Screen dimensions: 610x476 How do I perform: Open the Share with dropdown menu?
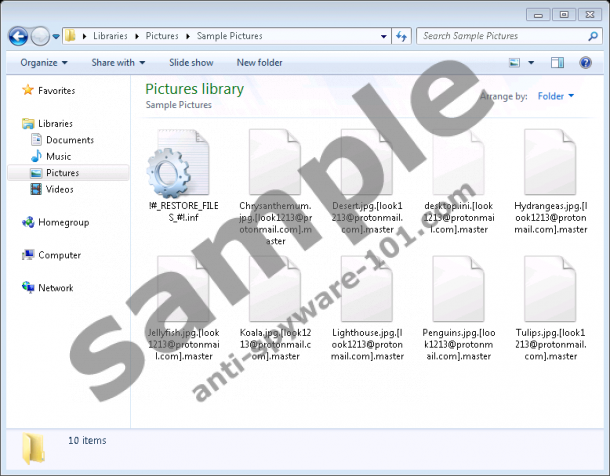[117, 62]
